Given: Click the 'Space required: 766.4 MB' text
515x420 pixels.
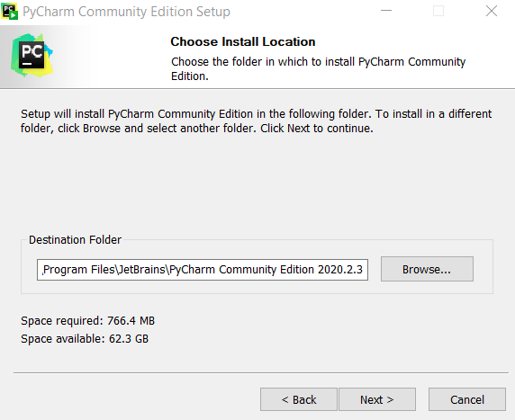Looking at the screenshot, I should pos(87,320).
